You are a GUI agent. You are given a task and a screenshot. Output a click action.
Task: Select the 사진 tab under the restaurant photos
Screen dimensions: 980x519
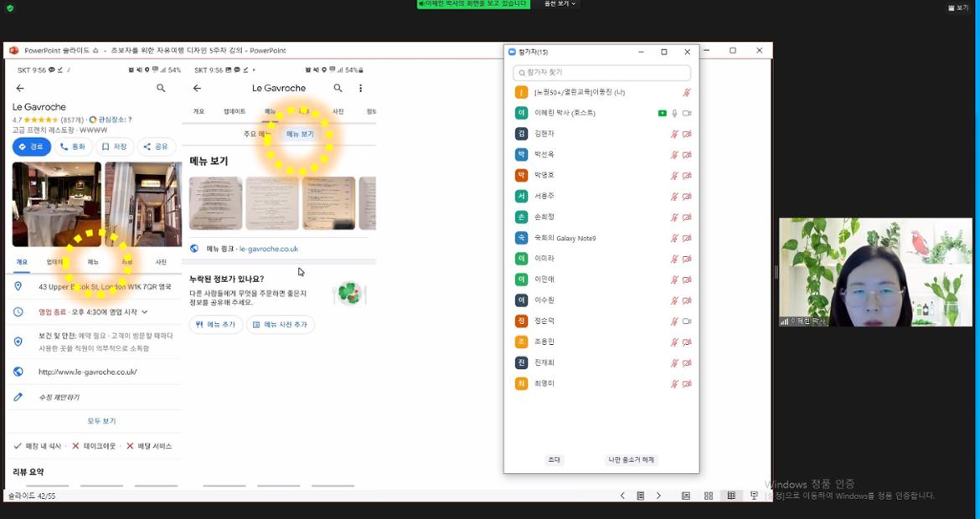tap(161, 262)
